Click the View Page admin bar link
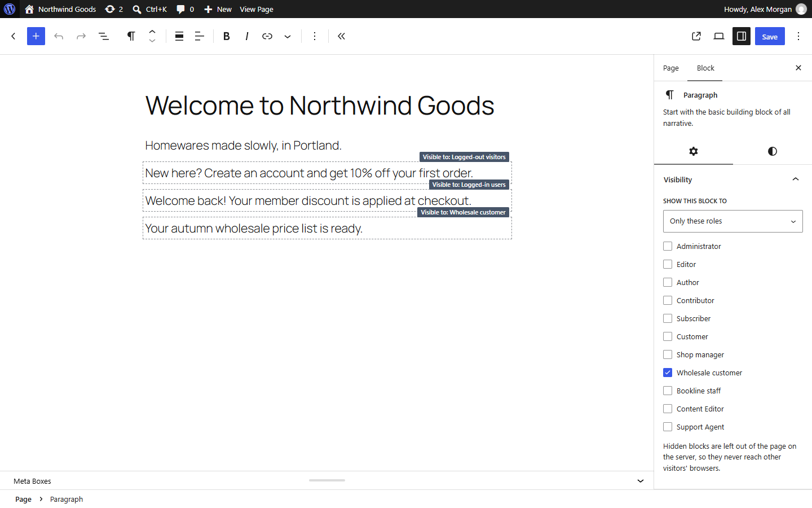The image size is (812, 508). [x=257, y=9]
